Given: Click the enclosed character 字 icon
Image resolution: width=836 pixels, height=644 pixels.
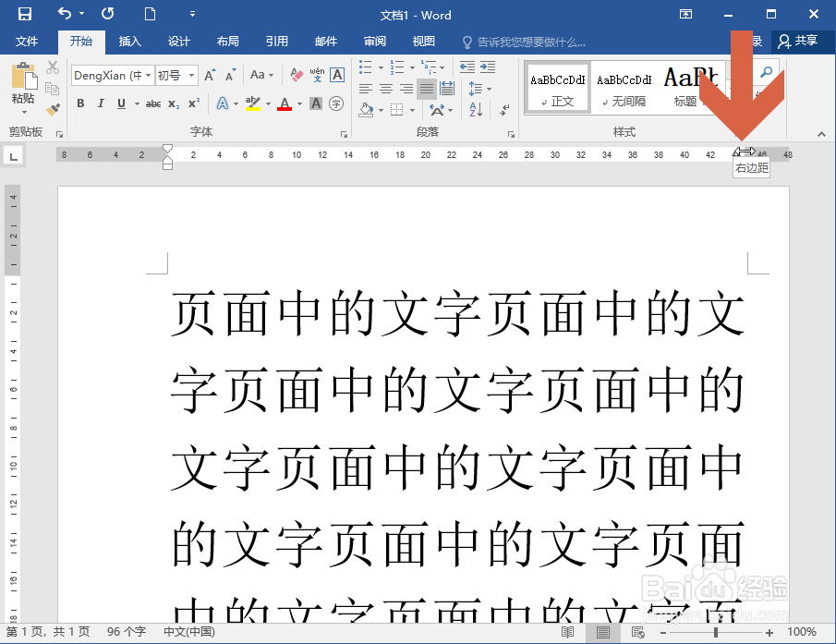Looking at the screenshot, I should [336, 103].
